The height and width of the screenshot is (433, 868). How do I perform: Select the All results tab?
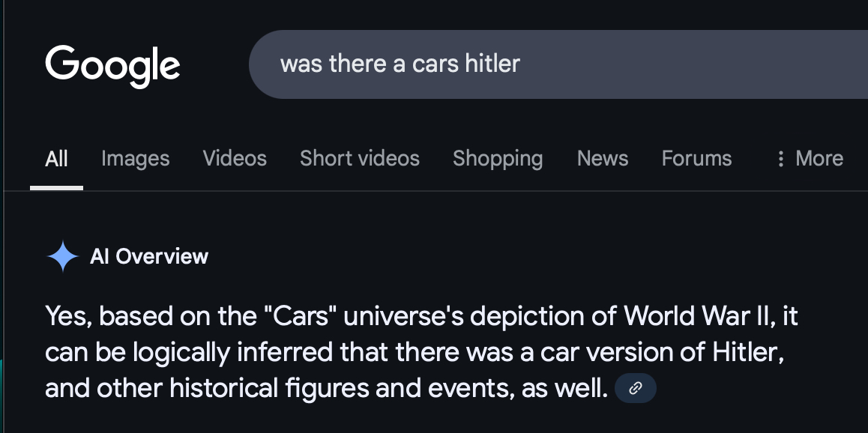coord(56,159)
